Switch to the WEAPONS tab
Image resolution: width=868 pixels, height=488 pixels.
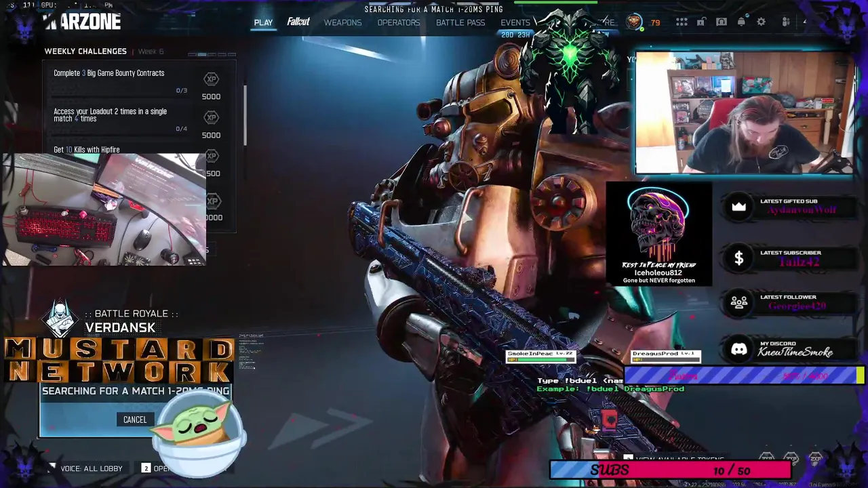342,22
